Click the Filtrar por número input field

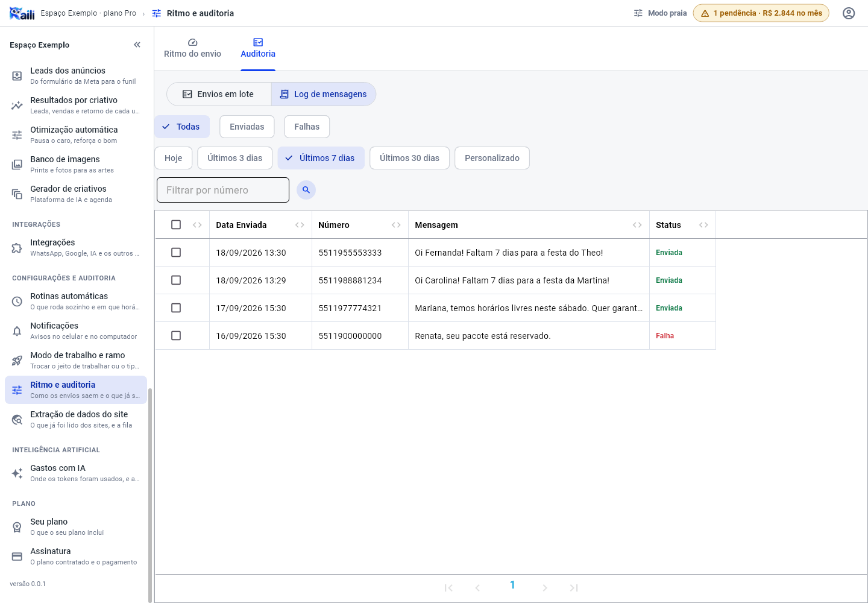tap(223, 190)
